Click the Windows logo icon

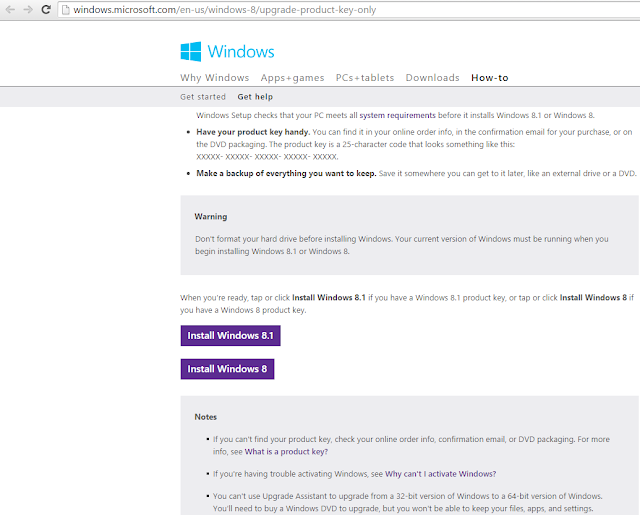pyautogui.click(x=191, y=51)
